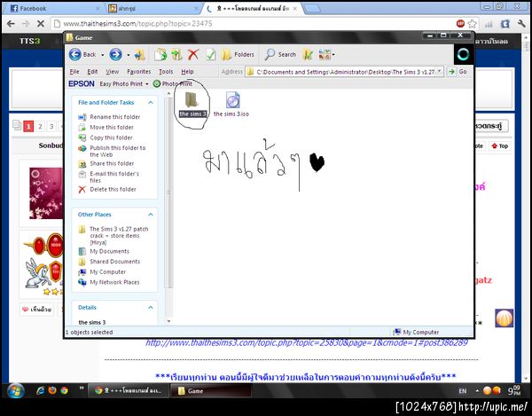Click Delete this folder

tap(113, 189)
